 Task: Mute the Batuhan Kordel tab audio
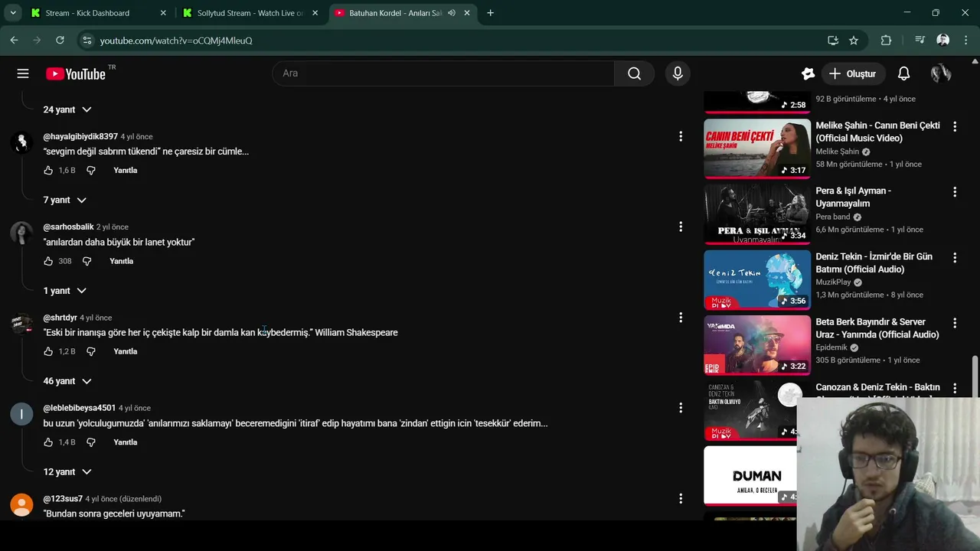451,13
